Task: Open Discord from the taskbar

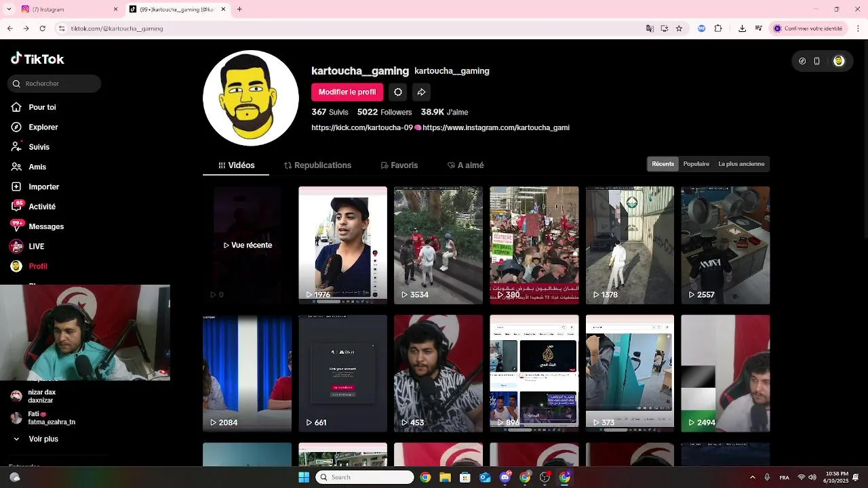Action: coord(505,477)
